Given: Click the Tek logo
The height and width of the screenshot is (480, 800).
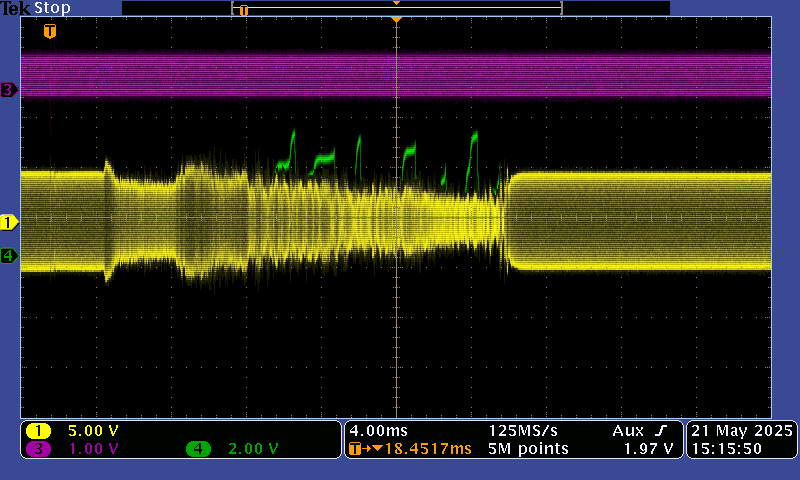Looking at the screenshot, I should [x=16, y=8].
